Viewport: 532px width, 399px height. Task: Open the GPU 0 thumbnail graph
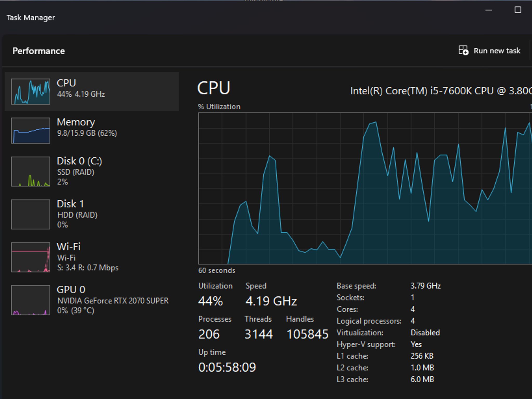coord(31,300)
